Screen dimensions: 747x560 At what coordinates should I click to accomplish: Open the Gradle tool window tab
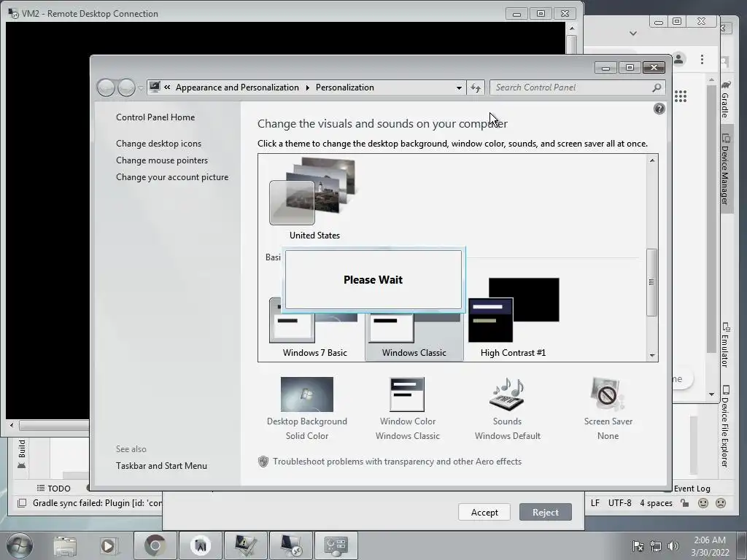(725, 99)
